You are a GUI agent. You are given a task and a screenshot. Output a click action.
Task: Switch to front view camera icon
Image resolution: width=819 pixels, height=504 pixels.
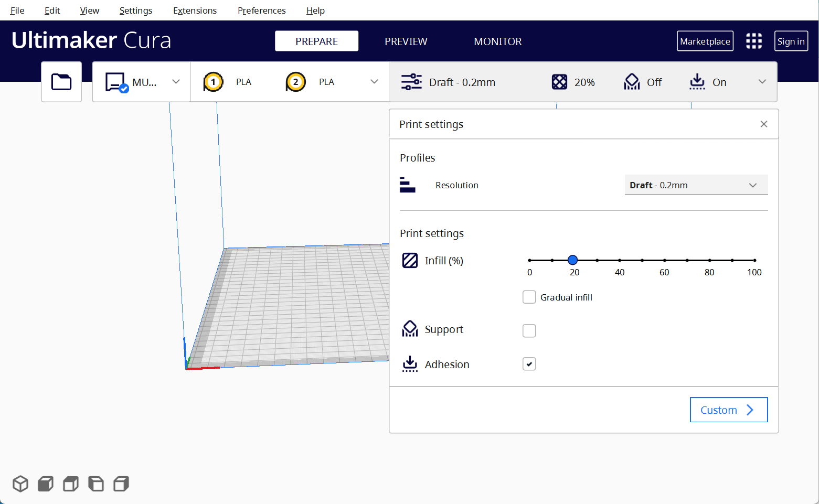46,484
